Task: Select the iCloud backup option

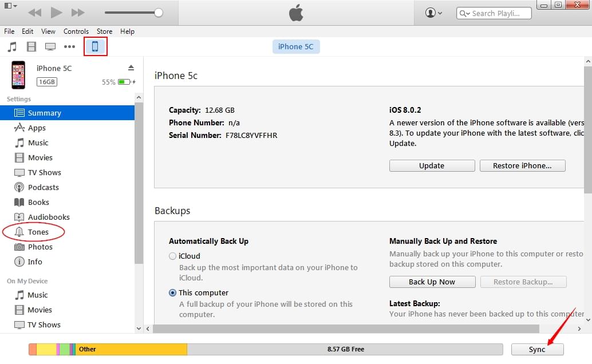Action: coord(173,256)
